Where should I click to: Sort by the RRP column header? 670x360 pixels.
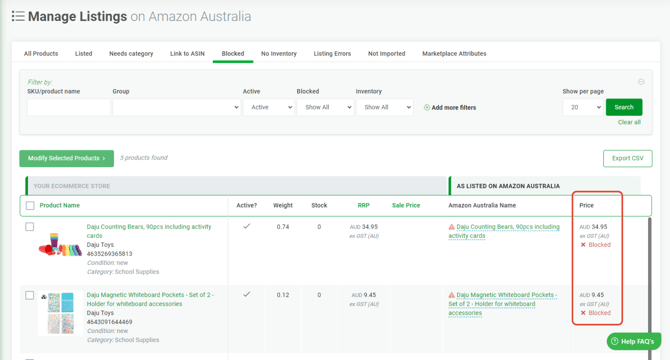tap(363, 205)
